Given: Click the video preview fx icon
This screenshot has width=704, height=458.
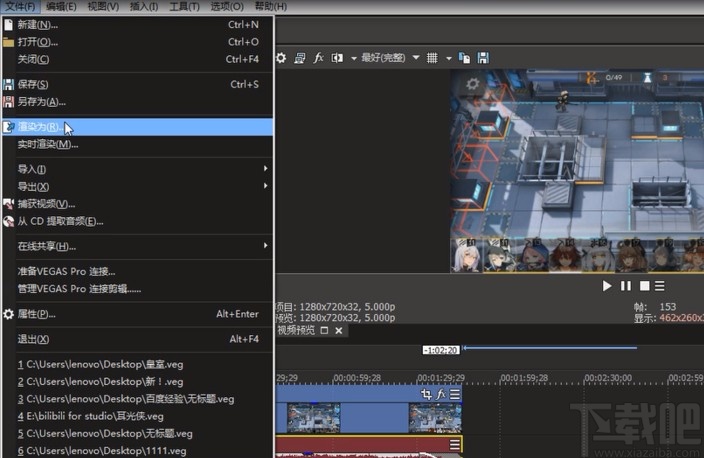Looking at the screenshot, I should click(x=318, y=59).
